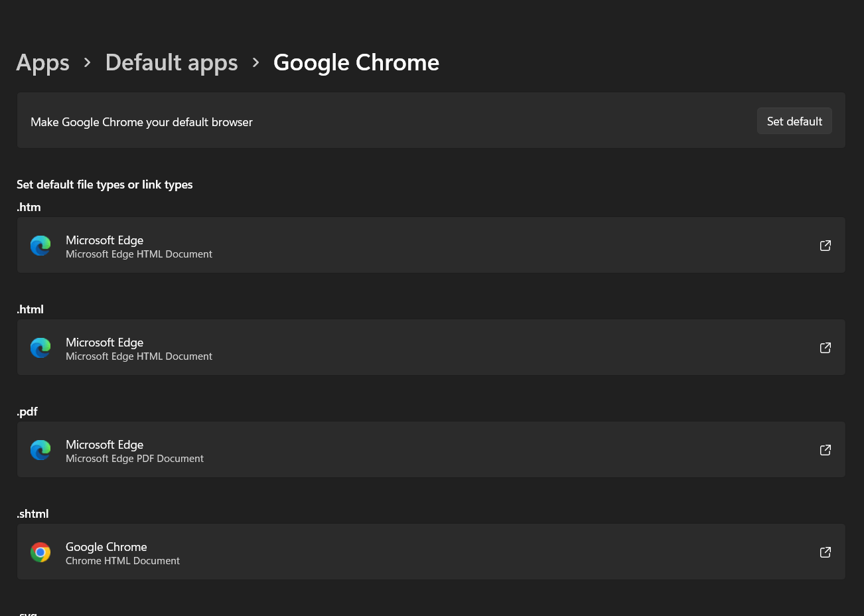Select the Chrome HTML Document entry
The image size is (864, 616).
[x=123, y=560]
